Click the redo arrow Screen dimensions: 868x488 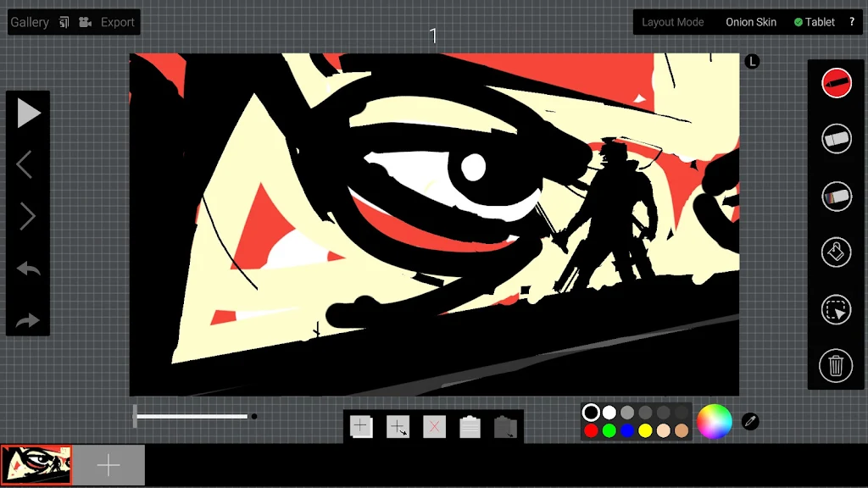click(28, 321)
